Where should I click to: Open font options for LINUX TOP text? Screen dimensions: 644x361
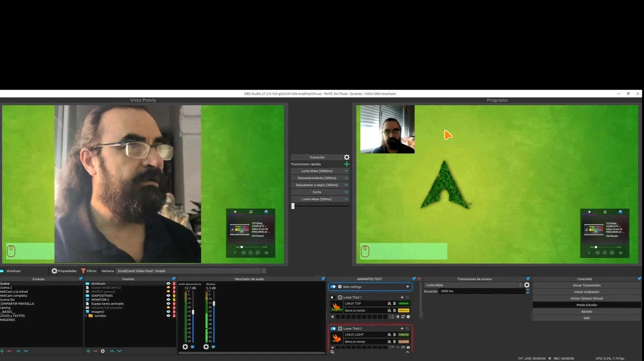tap(389, 303)
